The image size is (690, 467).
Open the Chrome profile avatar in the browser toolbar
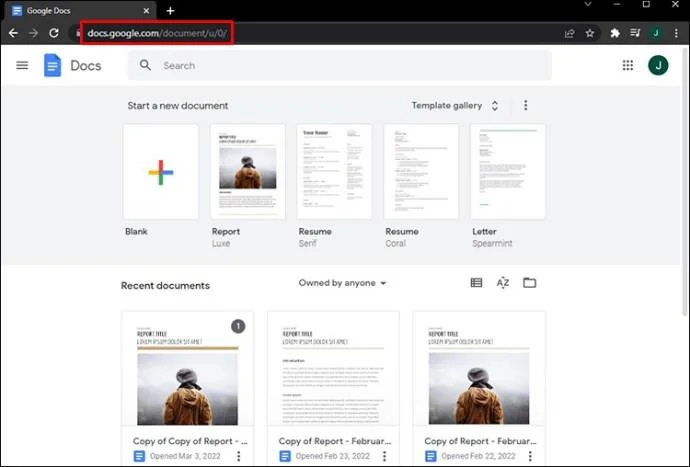[x=656, y=33]
